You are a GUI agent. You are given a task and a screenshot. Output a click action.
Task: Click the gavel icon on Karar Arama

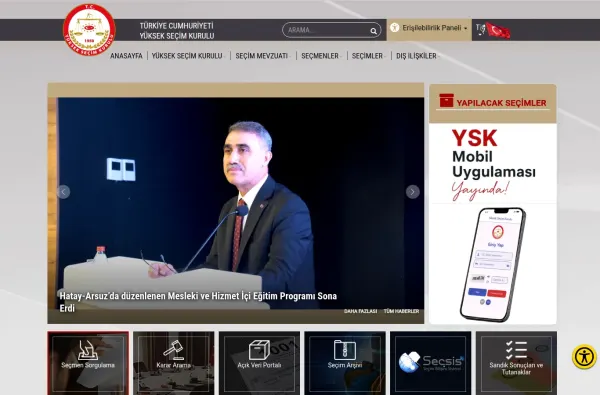[173, 350]
